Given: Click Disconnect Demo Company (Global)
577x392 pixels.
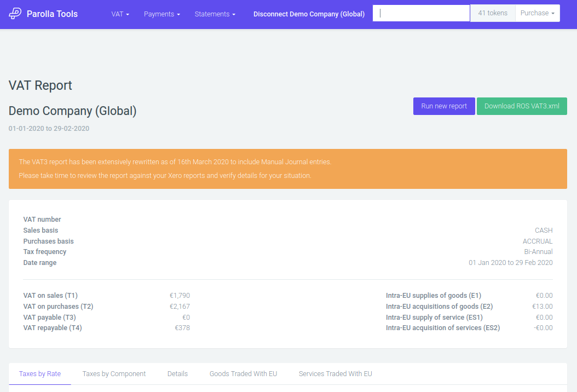Looking at the screenshot, I should click(x=309, y=14).
